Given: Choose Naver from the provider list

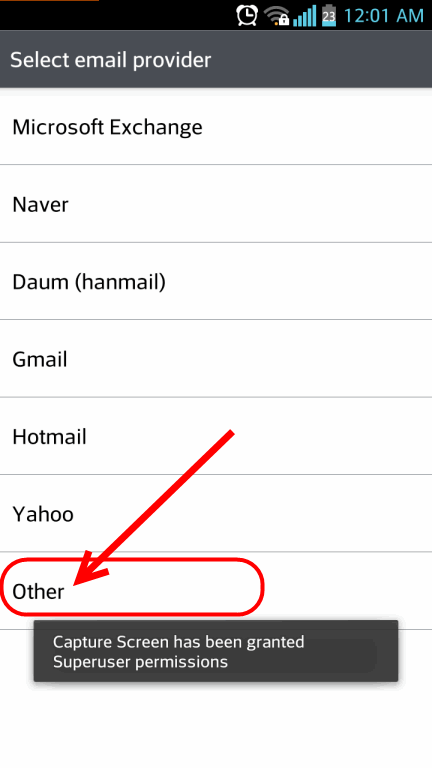Looking at the screenshot, I should [x=216, y=204].
